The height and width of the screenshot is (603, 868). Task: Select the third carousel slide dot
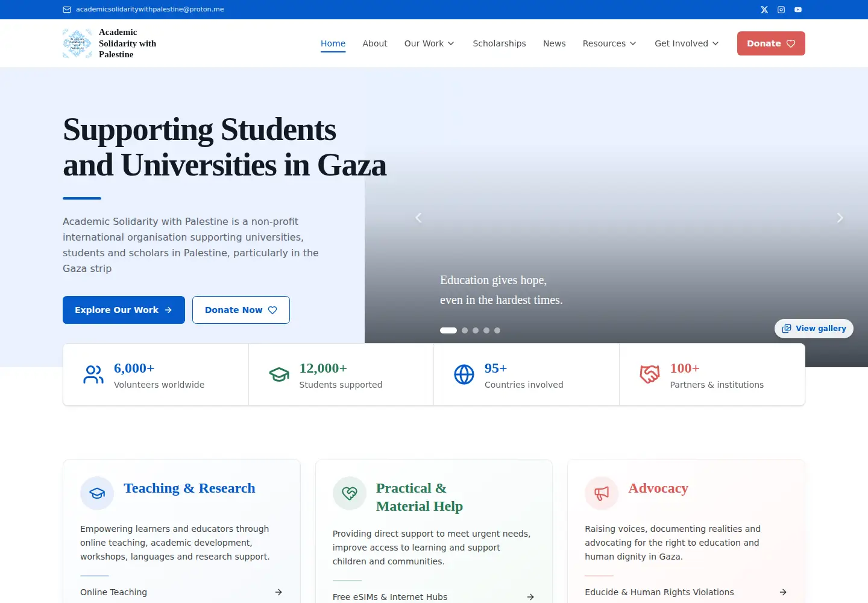(x=476, y=330)
